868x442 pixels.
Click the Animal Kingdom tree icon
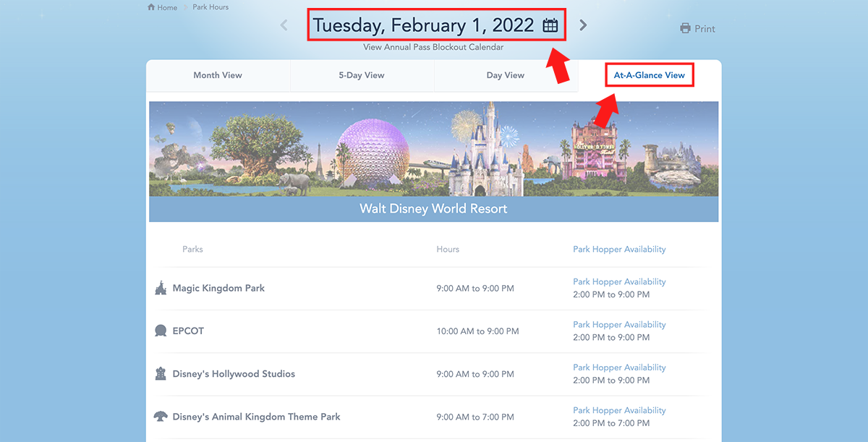[x=161, y=416]
